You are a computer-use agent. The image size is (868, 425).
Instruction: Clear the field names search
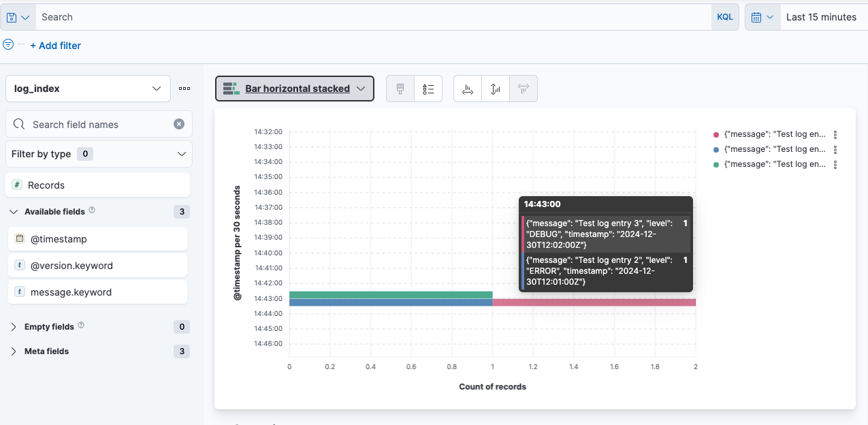point(179,124)
